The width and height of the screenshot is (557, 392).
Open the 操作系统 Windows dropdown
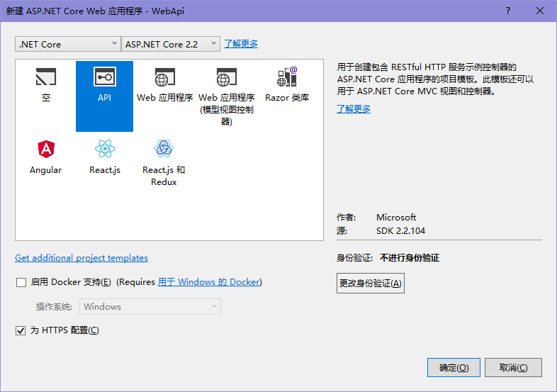click(x=150, y=307)
